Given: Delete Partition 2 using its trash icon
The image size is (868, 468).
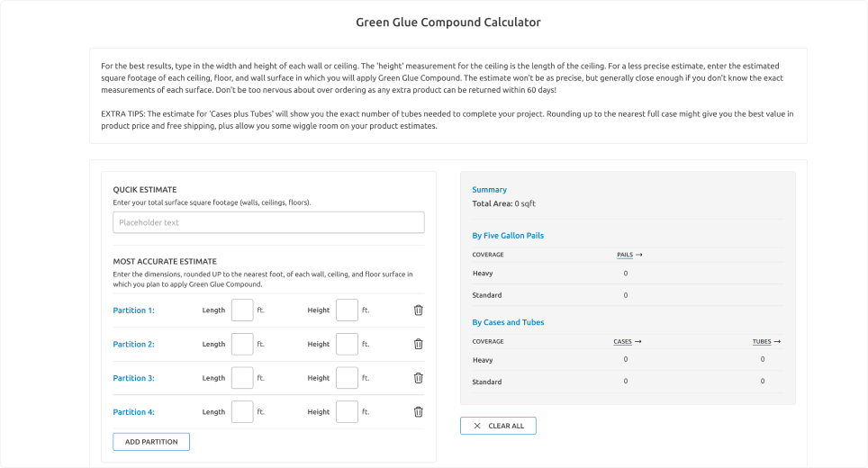Looking at the screenshot, I should 418,344.
